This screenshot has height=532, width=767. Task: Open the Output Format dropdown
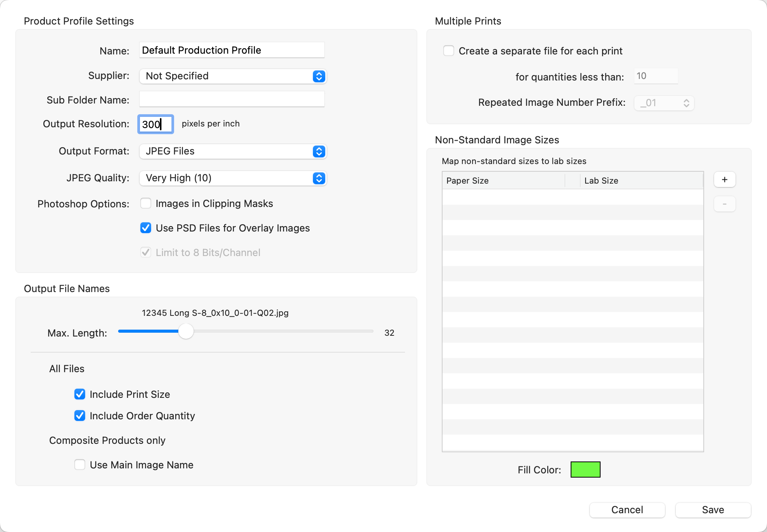pyautogui.click(x=232, y=151)
